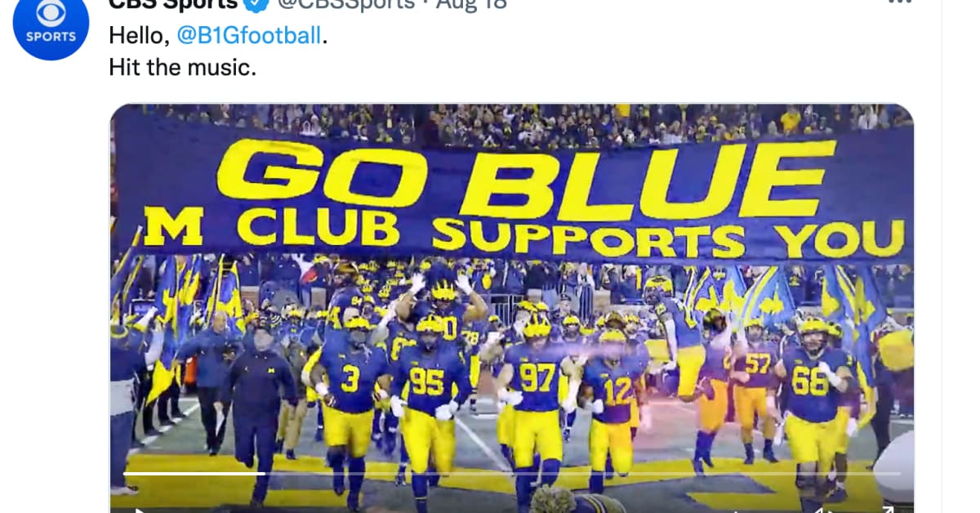
Task: Click player number 97 in video
Action: (x=538, y=378)
